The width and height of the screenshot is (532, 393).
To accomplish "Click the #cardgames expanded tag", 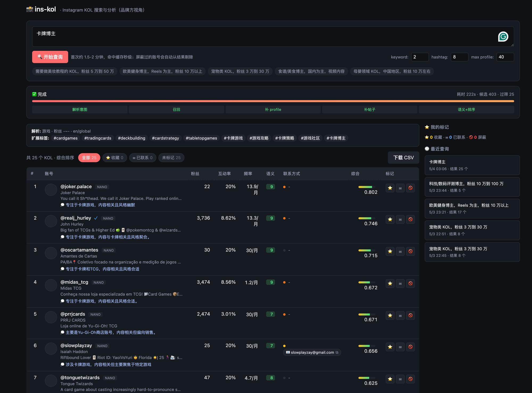I will [65, 138].
